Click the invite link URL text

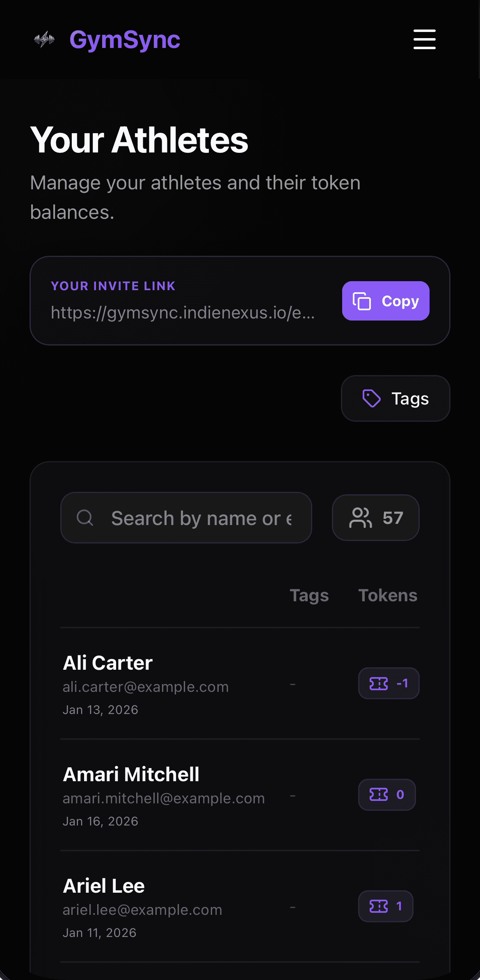(x=183, y=313)
